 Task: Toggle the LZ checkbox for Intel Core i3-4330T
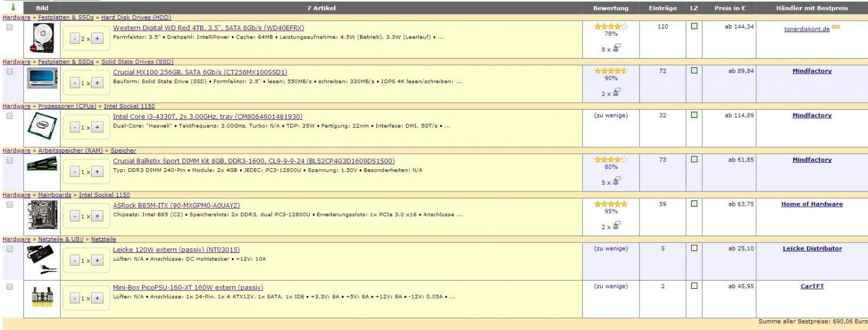tap(694, 115)
